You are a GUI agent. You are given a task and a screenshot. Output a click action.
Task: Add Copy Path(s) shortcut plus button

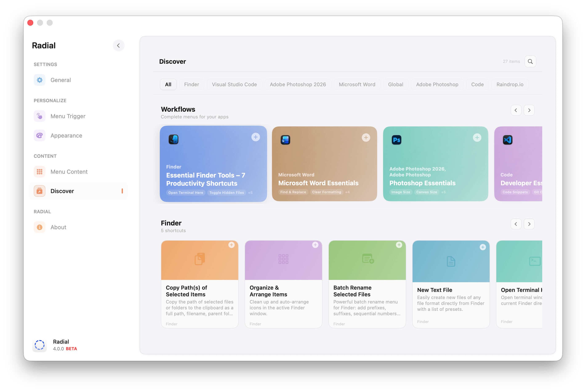coord(232,245)
